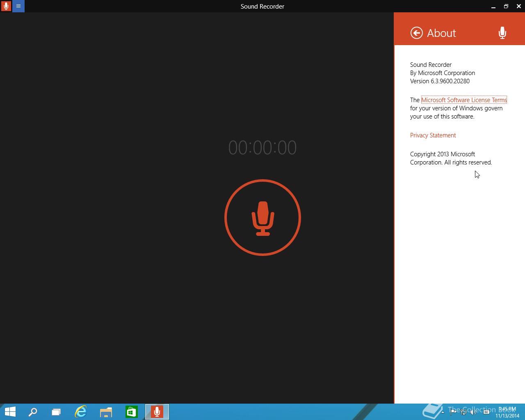Select Sound Recorder taskbar button
The width and height of the screenshot is (525, 420).
point(157,412)
